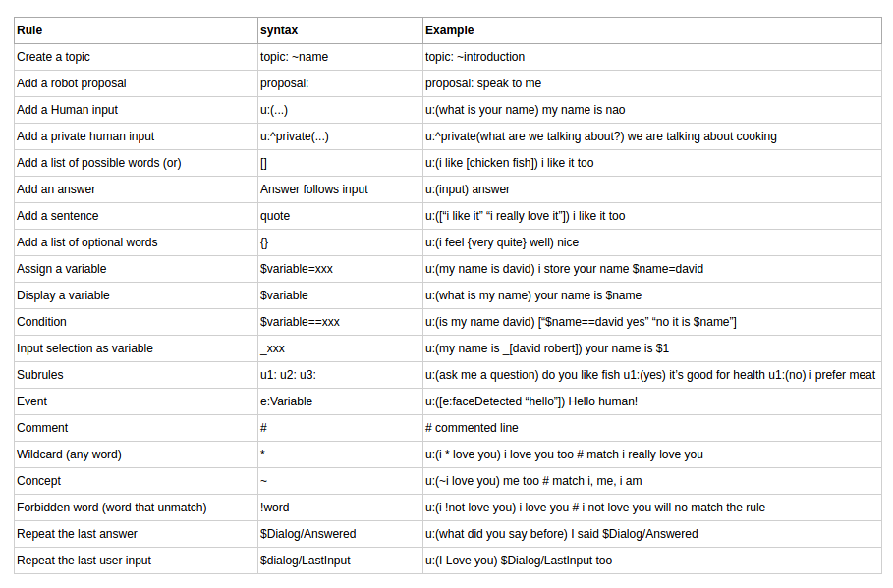Select the "Create a topic" rule cell
The image size is (893, 588).
click(x=53, y=57)
